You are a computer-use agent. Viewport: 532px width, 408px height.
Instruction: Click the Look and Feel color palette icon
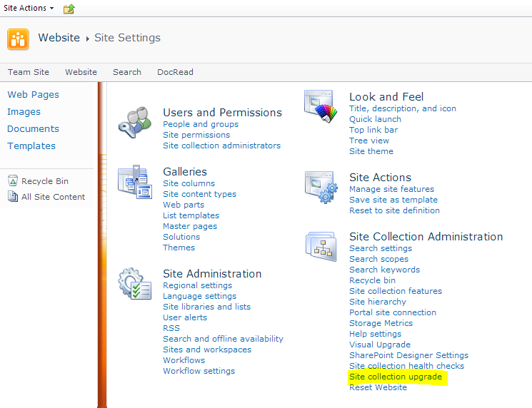click(x=321, y=106)
